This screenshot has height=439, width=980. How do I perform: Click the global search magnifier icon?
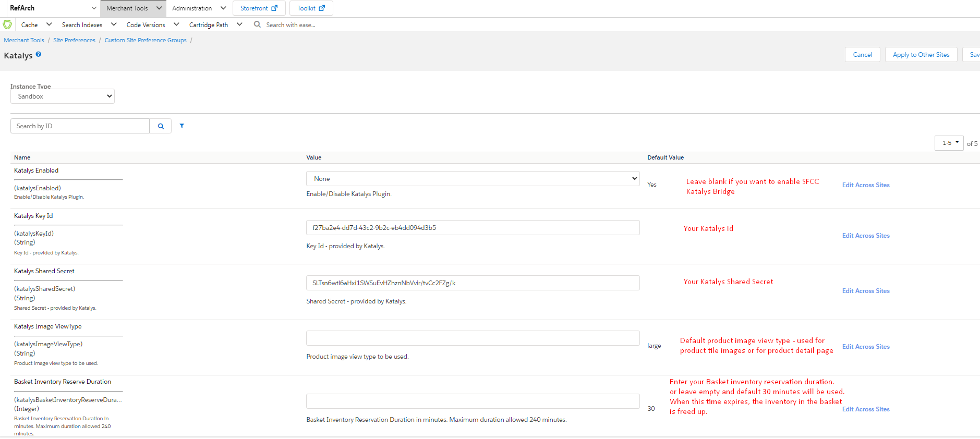[257, 25]
